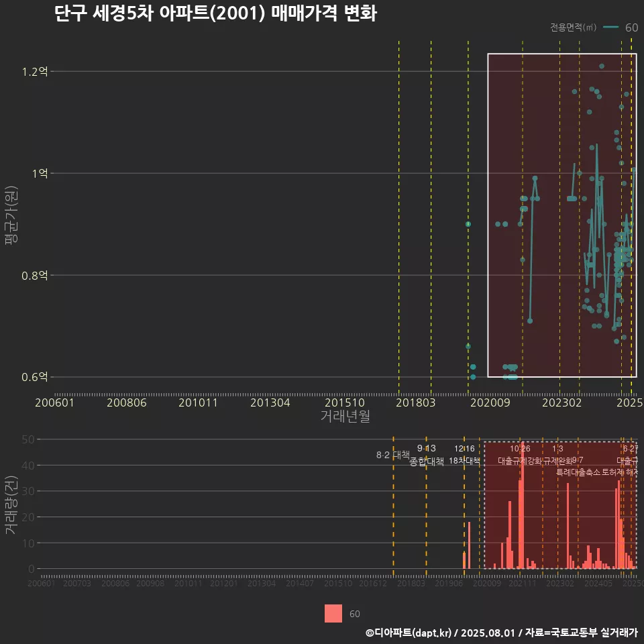Click '201612' on the volume chart x-axis
Screen dimensions: 644x644
coord(373,583)
